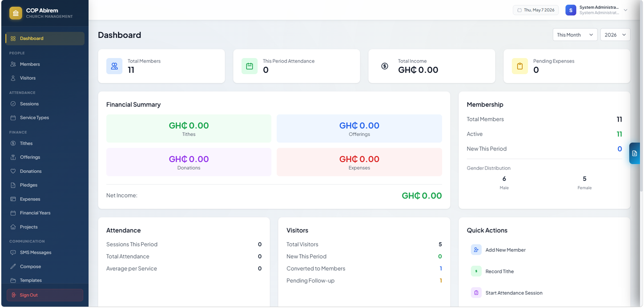Click the Expenses card icon in sidebar

click(x=13, y=199)
